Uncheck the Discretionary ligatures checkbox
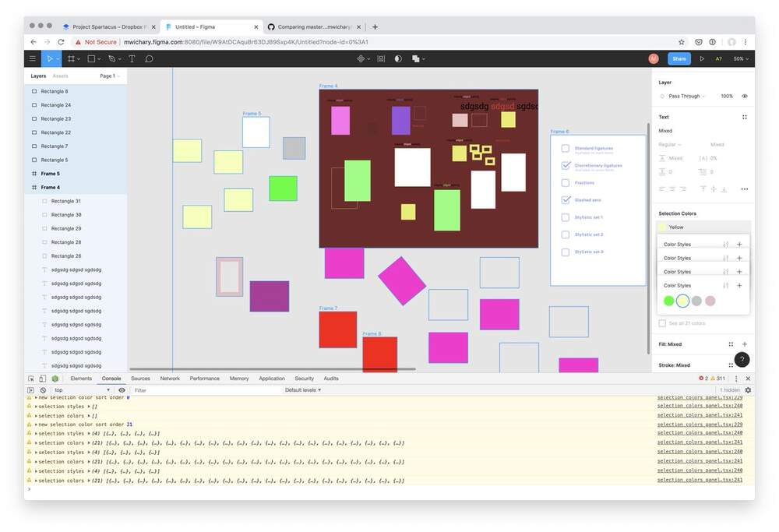The width and height of the screenshot is (779, 532). click(566, 166)
